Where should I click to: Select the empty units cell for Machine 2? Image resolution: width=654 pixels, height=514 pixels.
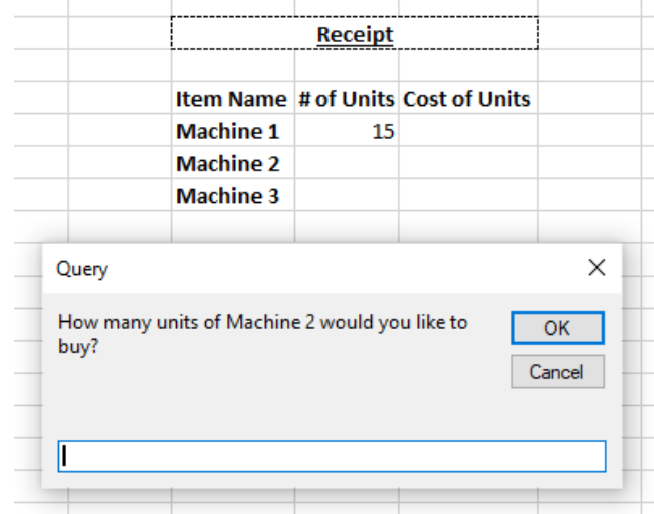(x=347, y=162)
